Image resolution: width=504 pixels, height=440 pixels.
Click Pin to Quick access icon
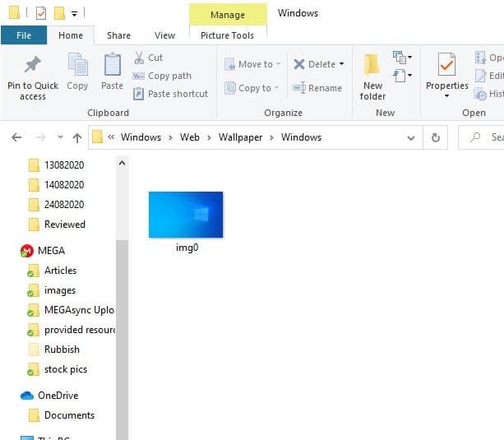[32, 65]
